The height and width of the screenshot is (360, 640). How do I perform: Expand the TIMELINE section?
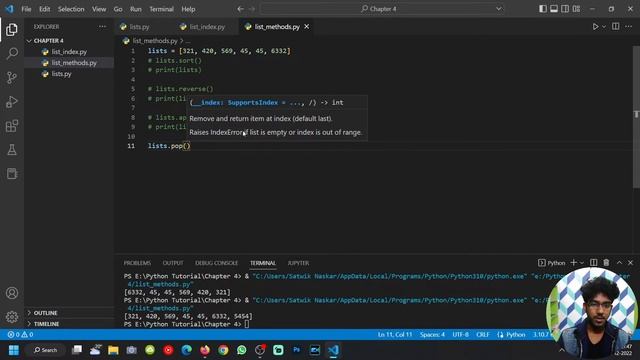pyautogui.click(x=69, y=324)
